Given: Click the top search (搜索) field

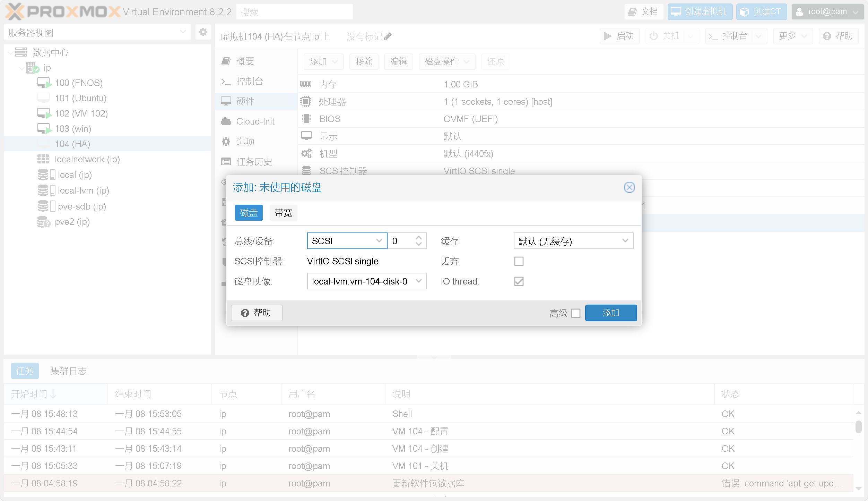Looking at the screenshot, I should pos(294,12).
